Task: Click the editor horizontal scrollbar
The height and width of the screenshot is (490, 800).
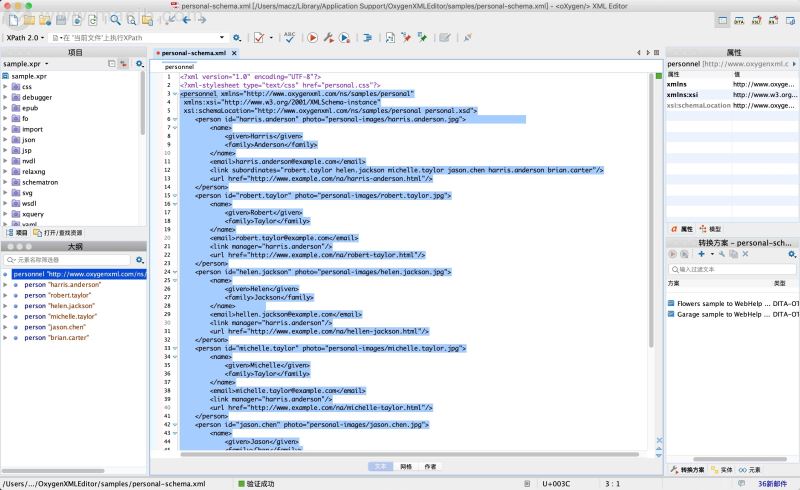Action: [x=409, y=454]
